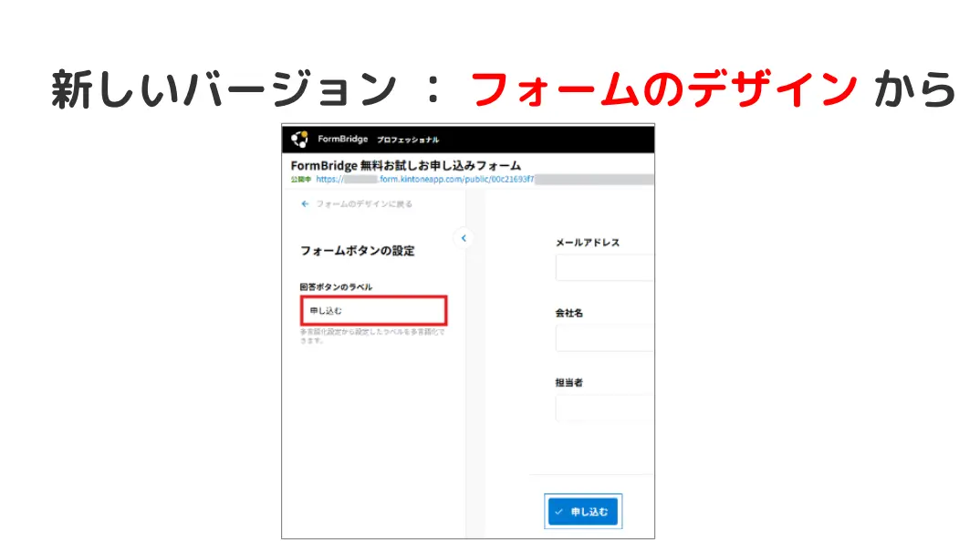The width and height of the screenshot is (980, 550).
Task: Click the back arrow beside フォームのデザインに戻る
Action: pyautogui.click(x=305, y=203)
